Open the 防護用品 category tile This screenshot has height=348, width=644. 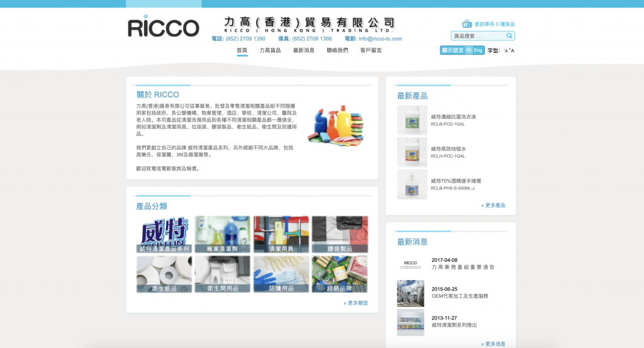[281, 274]
